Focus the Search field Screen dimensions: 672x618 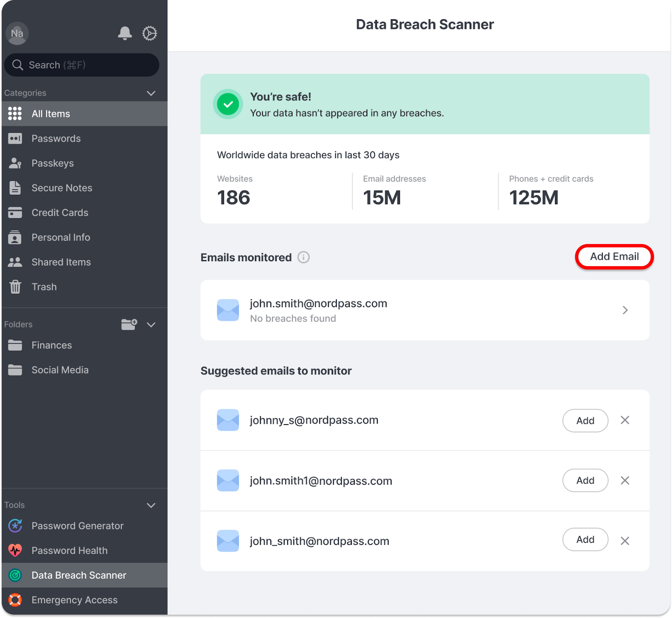coord(82,65)
